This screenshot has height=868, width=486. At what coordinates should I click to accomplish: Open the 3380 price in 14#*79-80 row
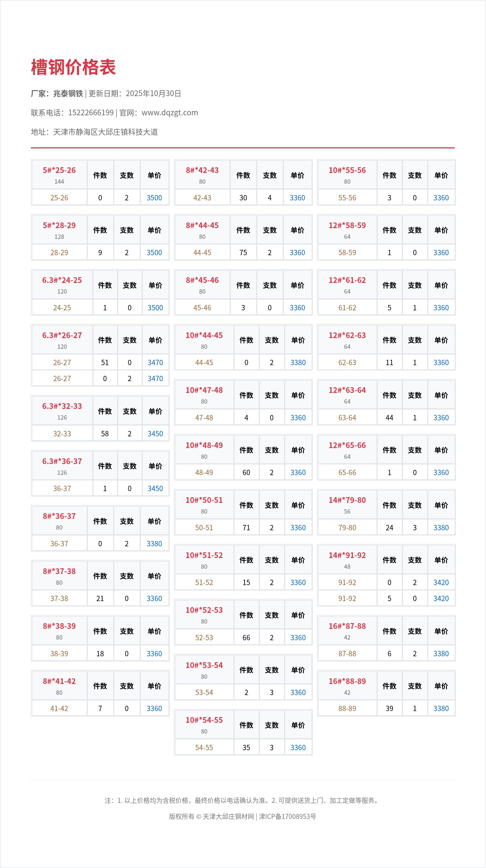click(x=441, y=528)
